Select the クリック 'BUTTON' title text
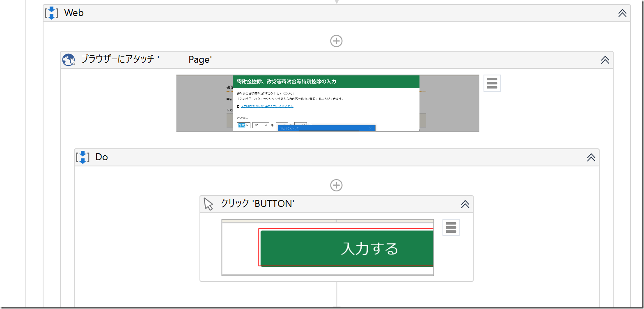Viewport: 644px width, 309px height. point(257,204)
